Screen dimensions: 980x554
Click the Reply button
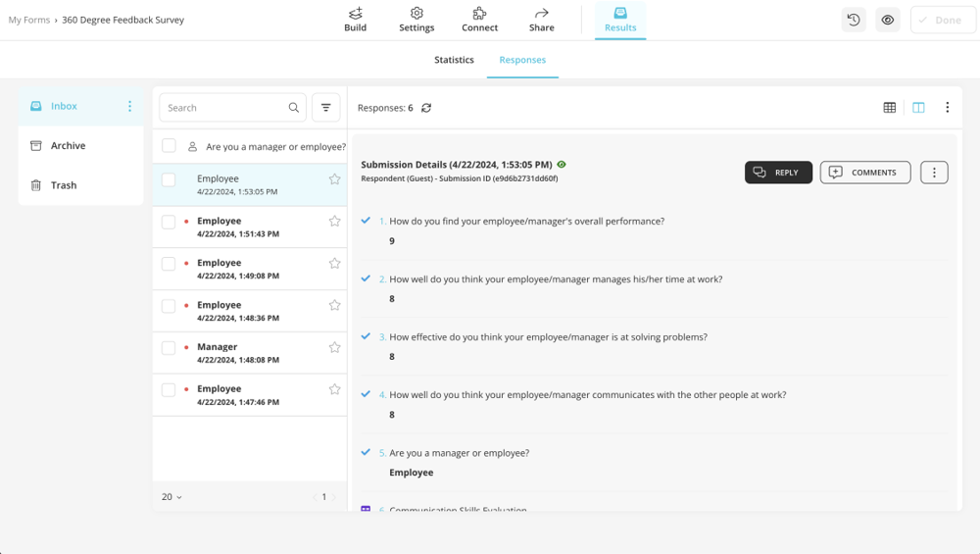pos(778,173)
